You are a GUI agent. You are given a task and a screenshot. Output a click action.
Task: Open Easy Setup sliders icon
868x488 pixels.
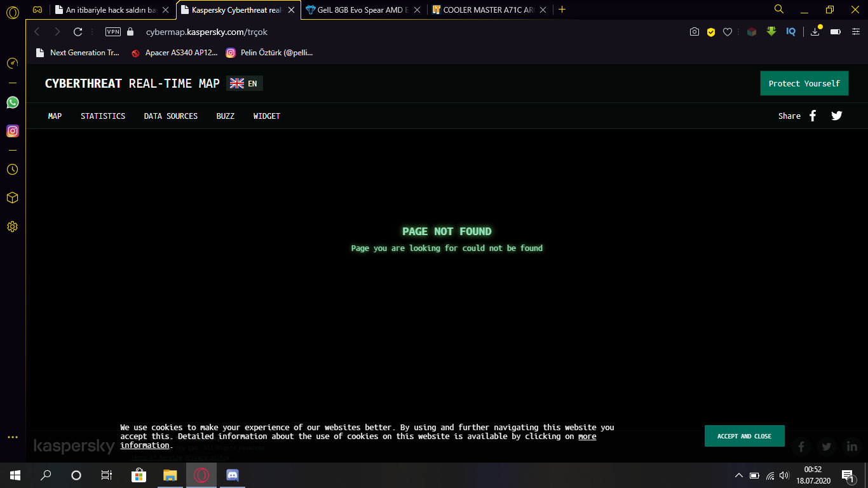point(855,32)
